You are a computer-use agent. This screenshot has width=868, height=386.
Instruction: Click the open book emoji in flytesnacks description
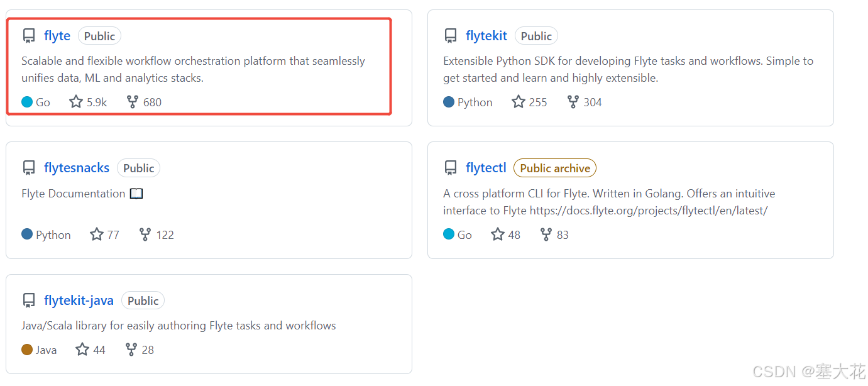click(x=136, y=193)
